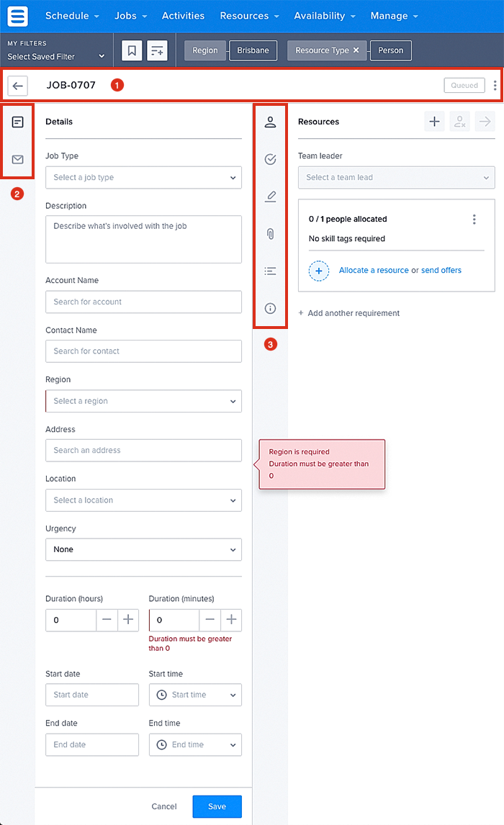Viewport: 504px width, 825px height.
Task: Click the back arrow beside JOB-0707
Action: pos(18,86)
